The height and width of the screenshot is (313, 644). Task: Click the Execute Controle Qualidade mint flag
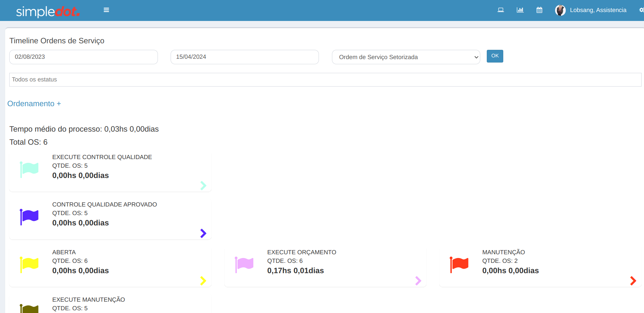(x=29, y=169)
